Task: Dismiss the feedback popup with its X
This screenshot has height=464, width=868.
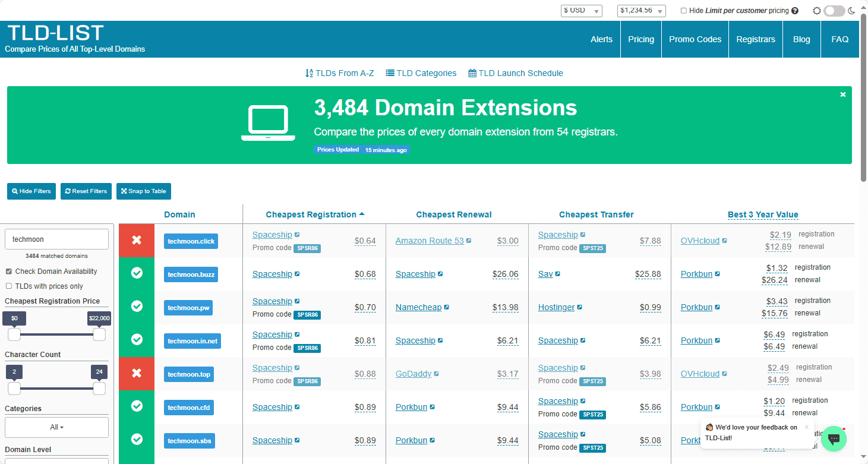Action: click(x=807, y=427)
